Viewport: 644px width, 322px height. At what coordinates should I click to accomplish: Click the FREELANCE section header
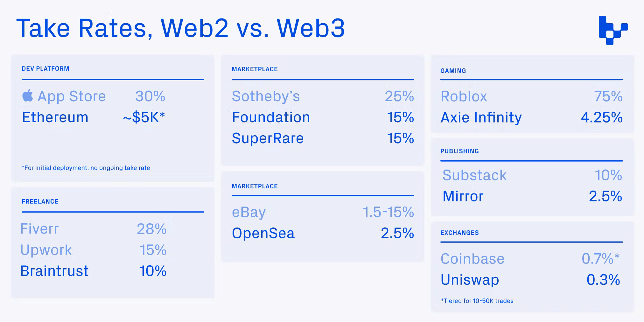click(40, 202)
